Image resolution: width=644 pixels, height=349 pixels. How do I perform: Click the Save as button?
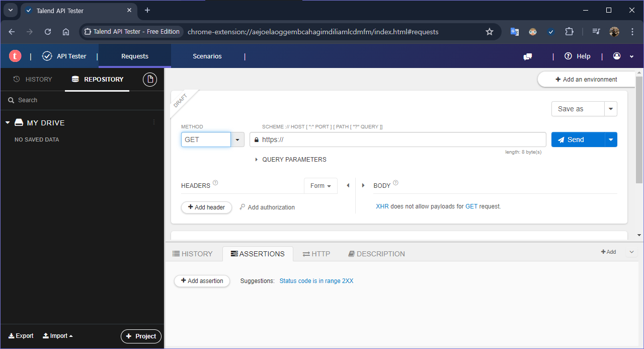pyautogui.click(x=578, y=109)
